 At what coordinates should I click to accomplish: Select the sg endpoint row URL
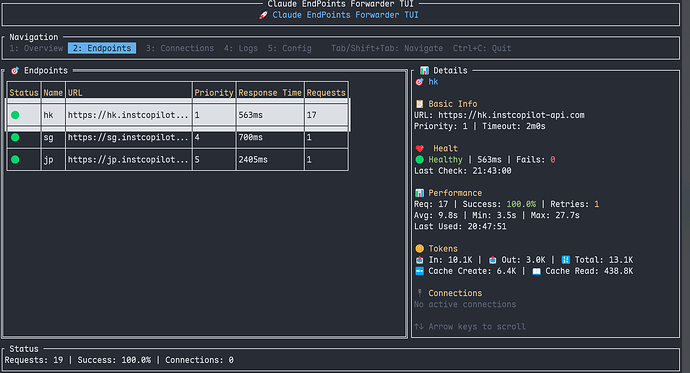128,137
